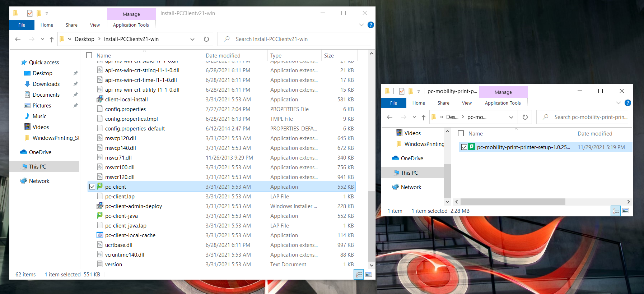Screen dimensions: 644x294
Task: Expand the ribbon in Install-PCClientv21-win window
Action: coord(361,25)
